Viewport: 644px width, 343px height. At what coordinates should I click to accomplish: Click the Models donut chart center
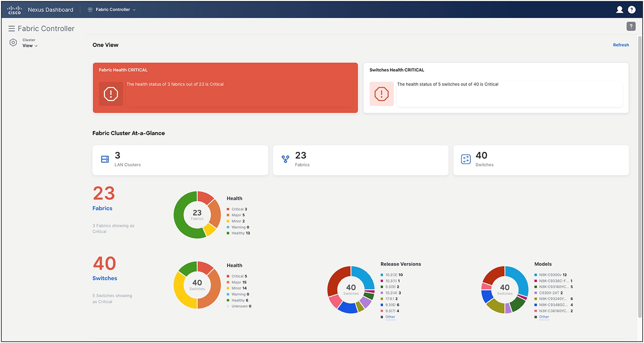[505, 289]
